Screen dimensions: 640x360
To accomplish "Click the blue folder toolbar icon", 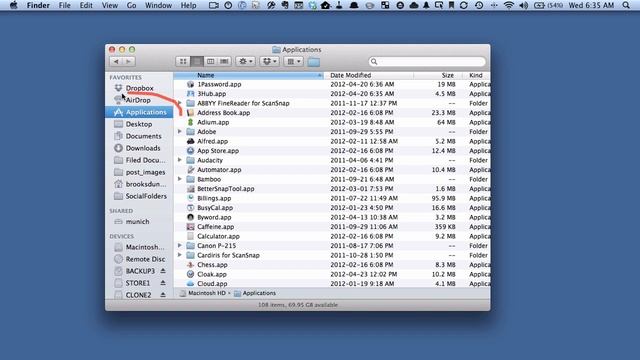I will click(313, 62).
